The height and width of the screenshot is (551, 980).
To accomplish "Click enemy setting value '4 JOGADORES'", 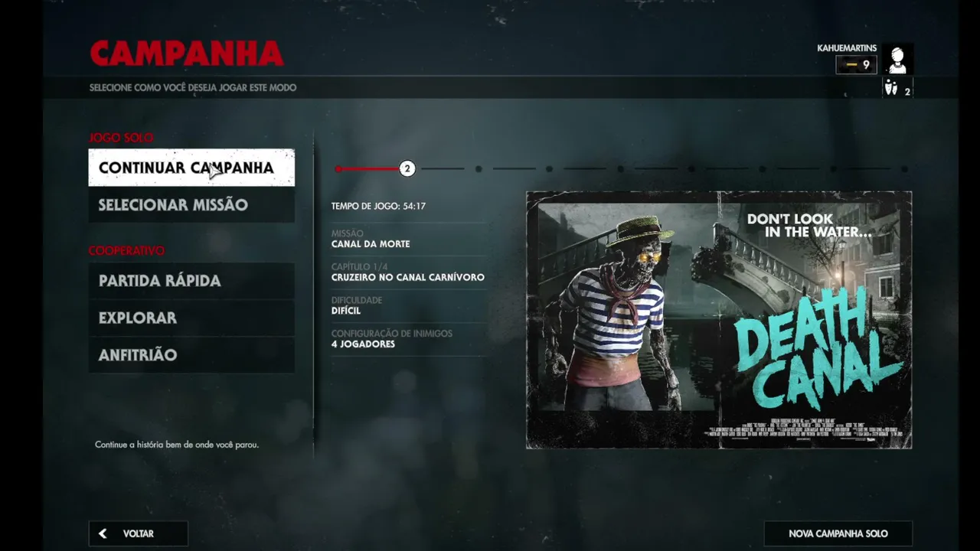I will click(363, 344).
